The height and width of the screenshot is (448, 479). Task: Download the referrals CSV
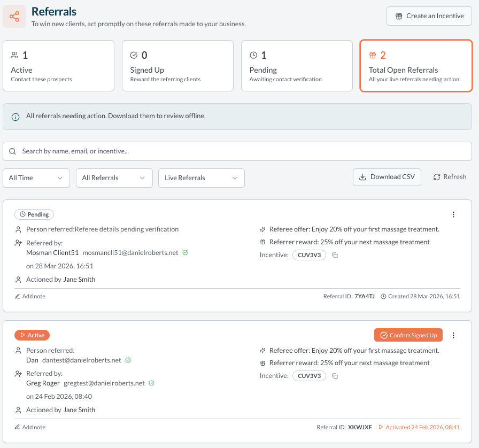coord(387,177)
